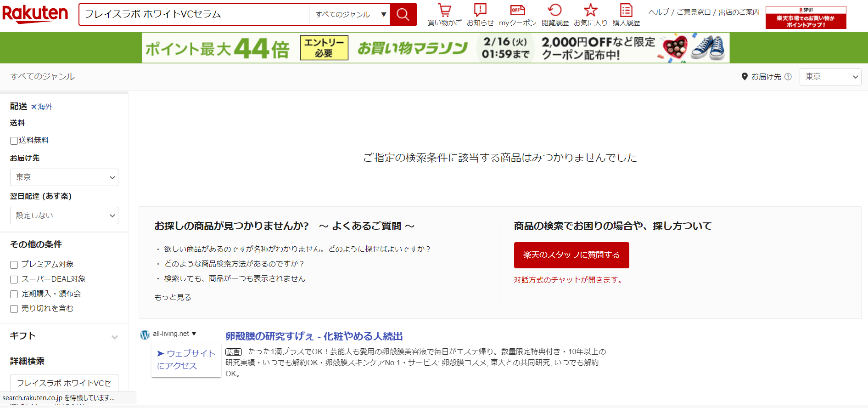868x408 pixels.
Task: Click the 広告 label in the ad
Action: pos(233,352)
